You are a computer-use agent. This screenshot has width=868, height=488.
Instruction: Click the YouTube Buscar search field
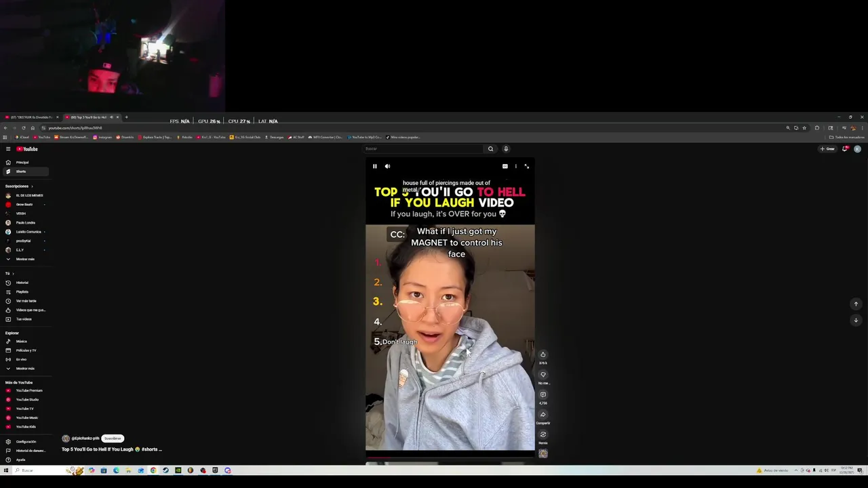point(422,149)
